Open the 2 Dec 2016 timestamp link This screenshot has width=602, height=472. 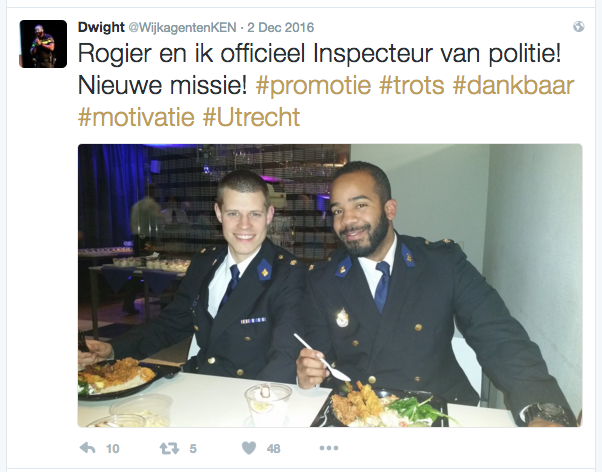[281, 27]
